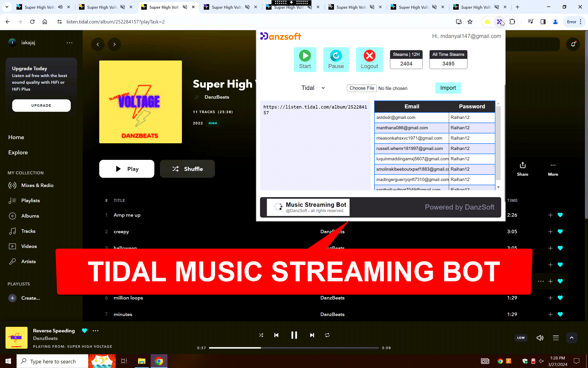Expand the now playing view
The width and height of the screenshot is (588, 368).
(x=571, y=338)
